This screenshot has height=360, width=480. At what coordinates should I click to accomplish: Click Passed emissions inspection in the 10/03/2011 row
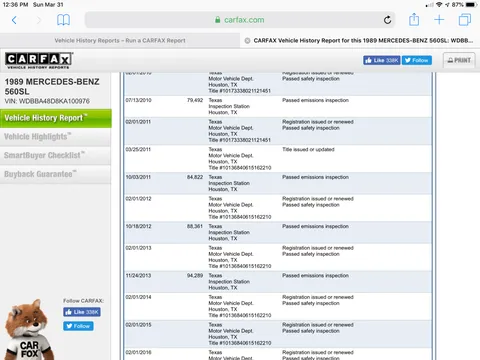click(315, 177)
